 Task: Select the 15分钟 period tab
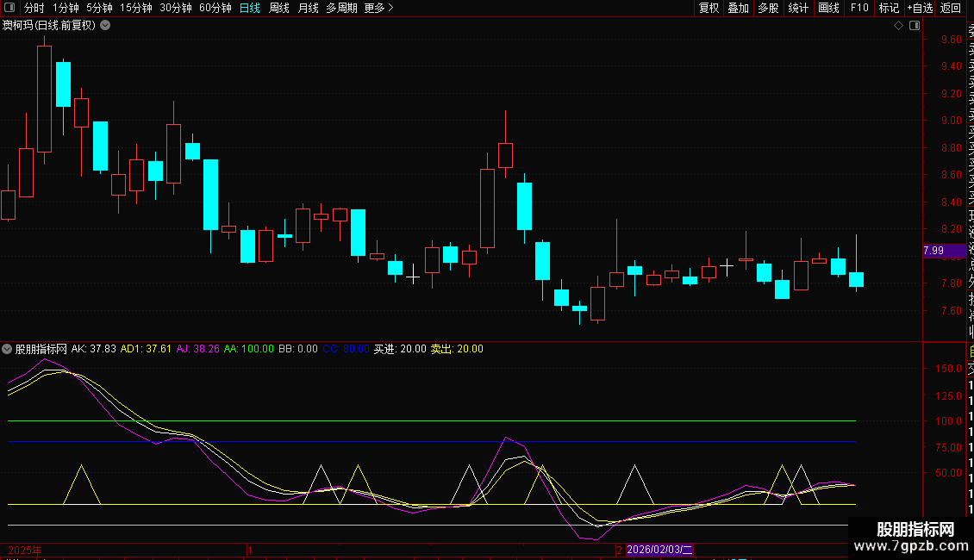pyautogui.click(x=135, y=8)
